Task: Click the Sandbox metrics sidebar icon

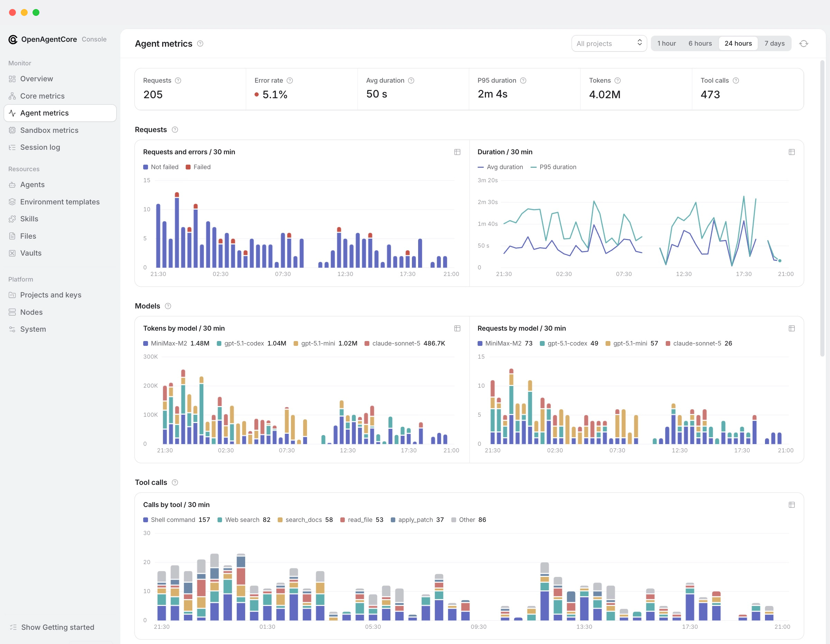Action: tap(12, 130)
